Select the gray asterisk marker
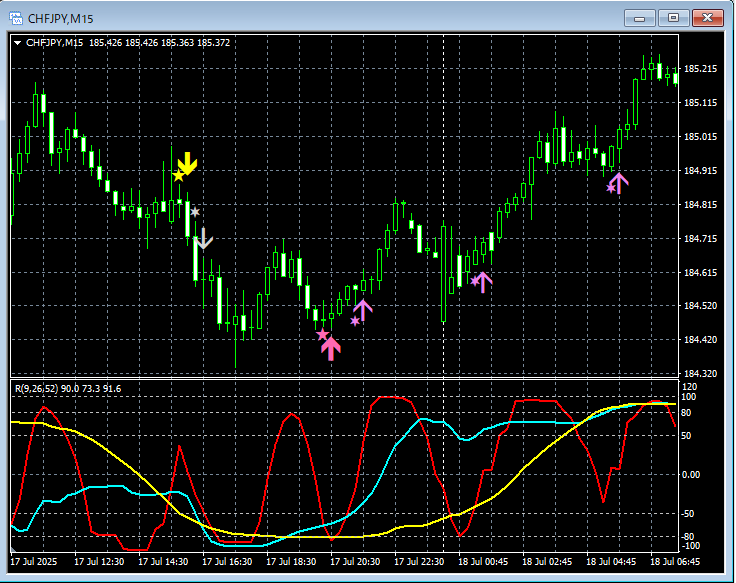Screen dimensions: 736x583 pos(195,212)
